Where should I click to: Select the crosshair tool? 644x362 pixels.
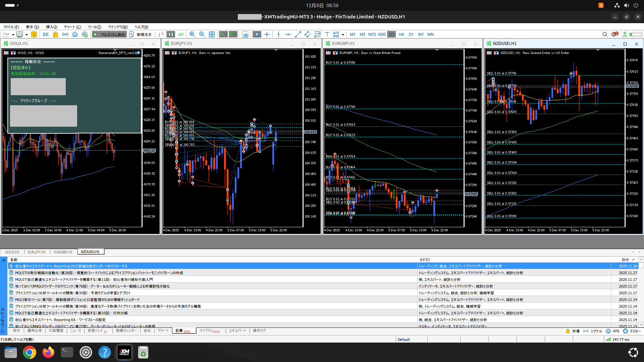267,34
